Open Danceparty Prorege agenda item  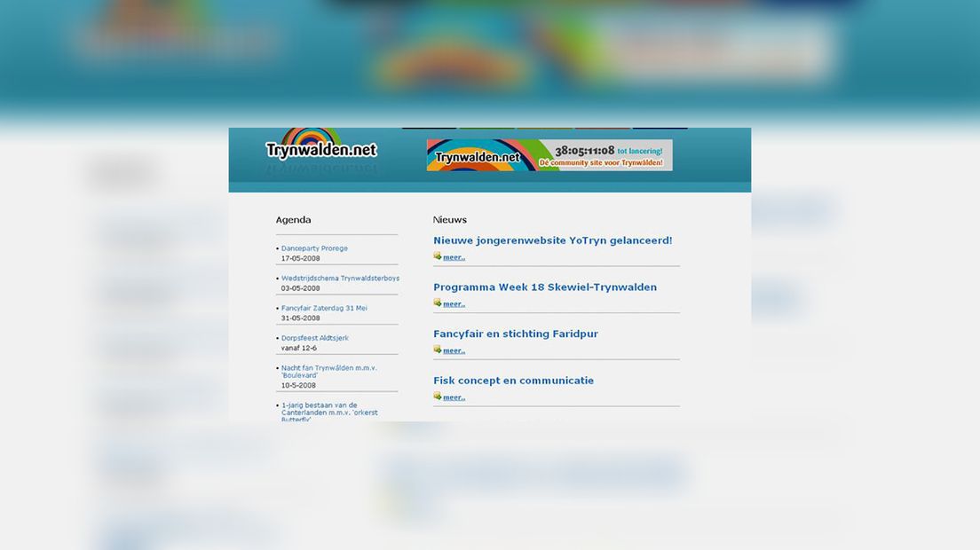314,248
